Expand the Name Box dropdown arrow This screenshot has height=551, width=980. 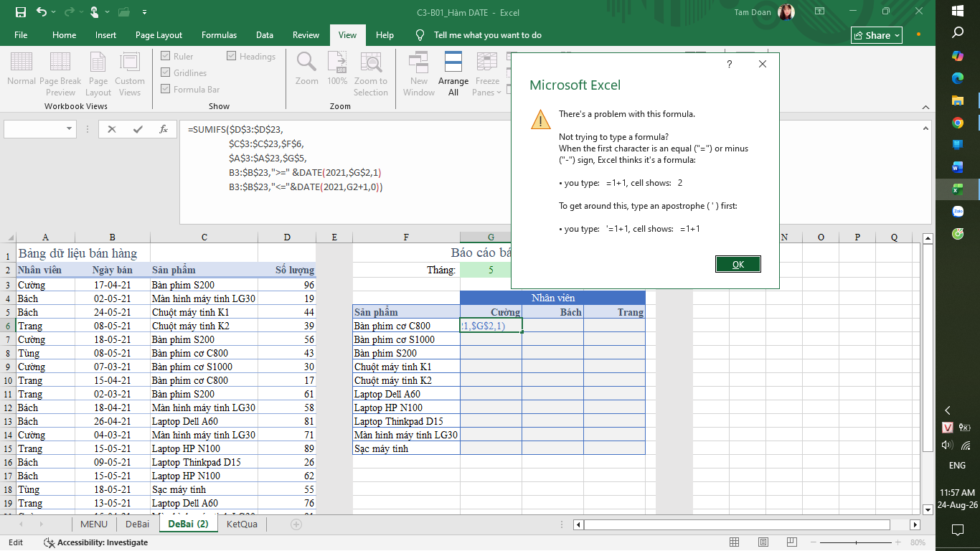(70, 129)
